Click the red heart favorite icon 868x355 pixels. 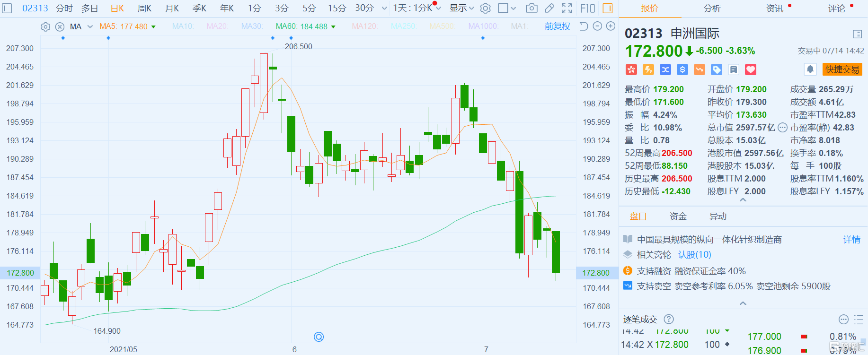(751, 70)
